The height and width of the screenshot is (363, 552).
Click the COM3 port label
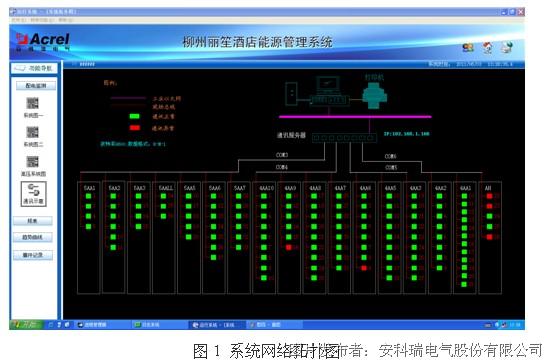tap(282, 155)
